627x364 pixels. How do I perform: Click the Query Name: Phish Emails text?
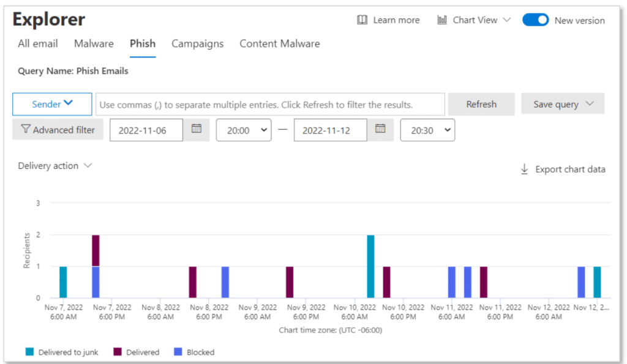point(73,71)
